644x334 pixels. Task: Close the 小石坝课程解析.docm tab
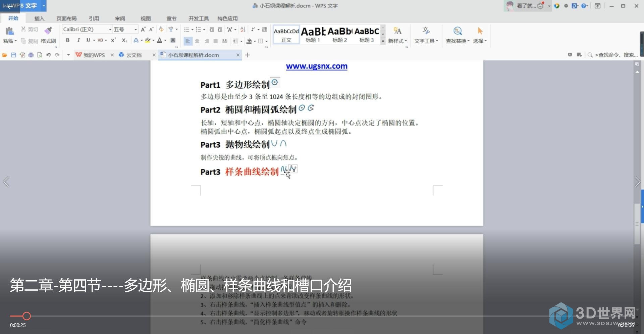pos(238,55)
